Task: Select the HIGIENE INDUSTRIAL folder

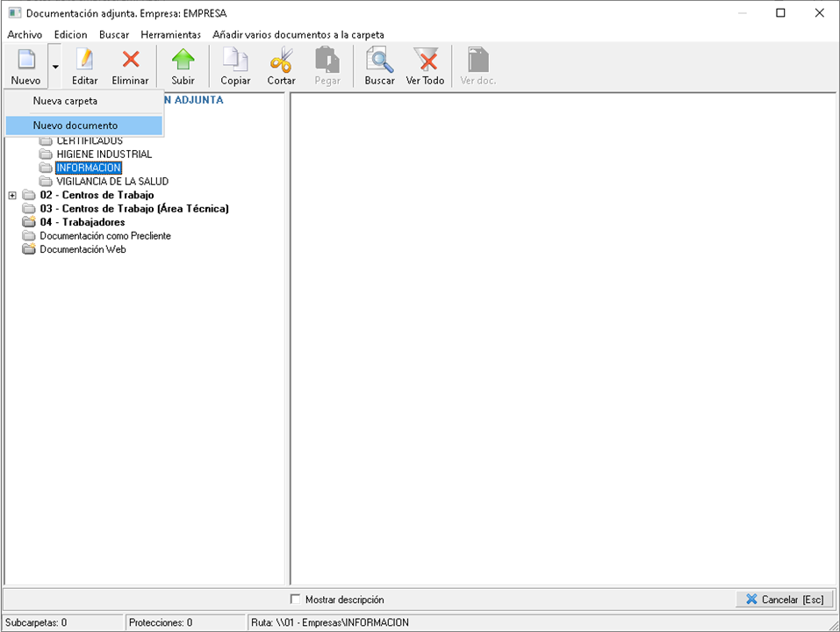Action: pos(104,154)
